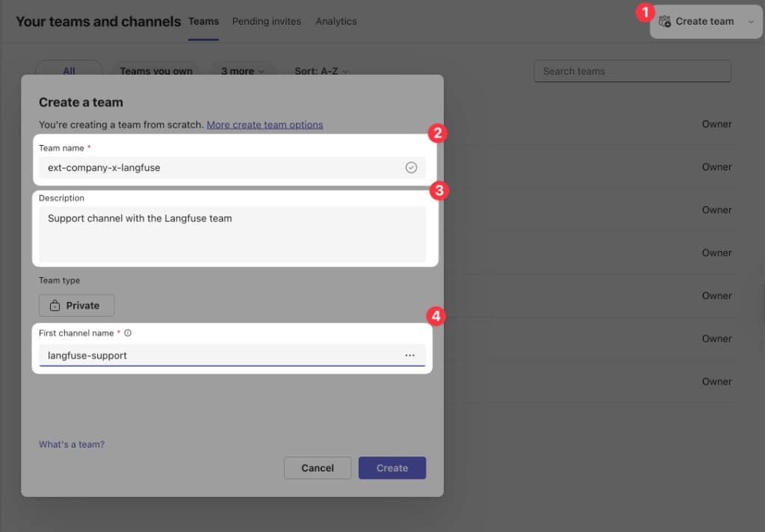Click the Create team people icon
The height and width of the screenshot is (532, 765).
point(664,22)
